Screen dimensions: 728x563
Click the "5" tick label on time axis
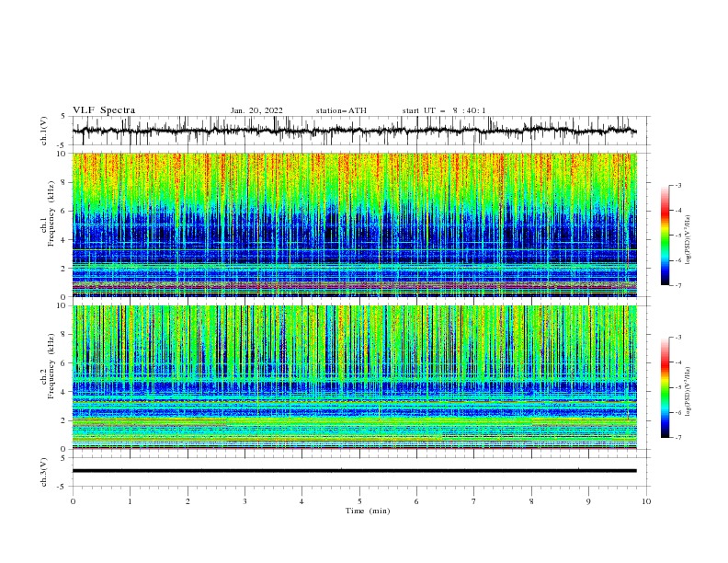(359, 501)
